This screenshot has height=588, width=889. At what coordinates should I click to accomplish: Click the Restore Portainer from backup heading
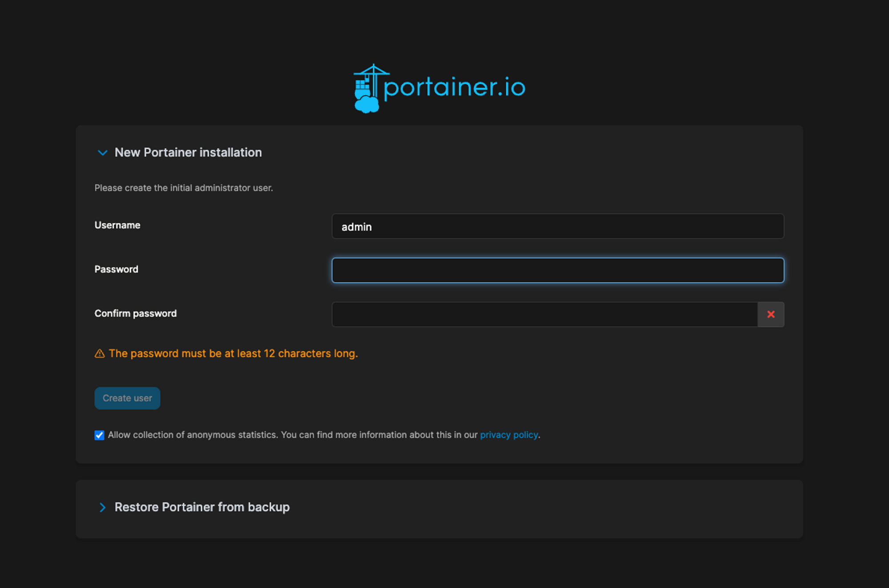[x=202, y=507]
